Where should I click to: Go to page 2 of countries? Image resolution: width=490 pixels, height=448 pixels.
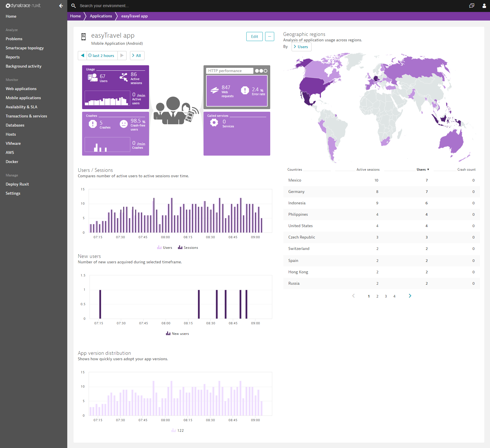pyautogui.click(x=377, y=296)
